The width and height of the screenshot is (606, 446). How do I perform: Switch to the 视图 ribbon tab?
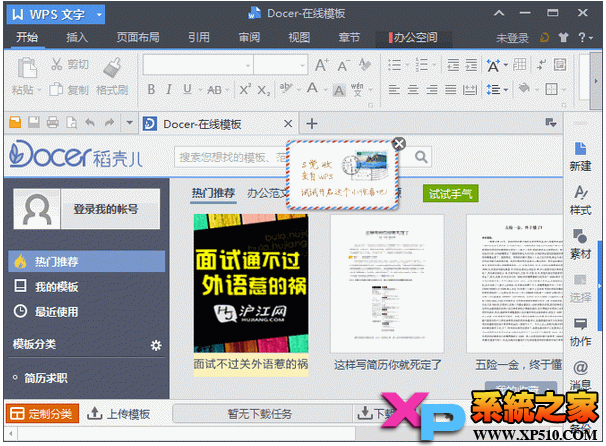click(299, 37)
